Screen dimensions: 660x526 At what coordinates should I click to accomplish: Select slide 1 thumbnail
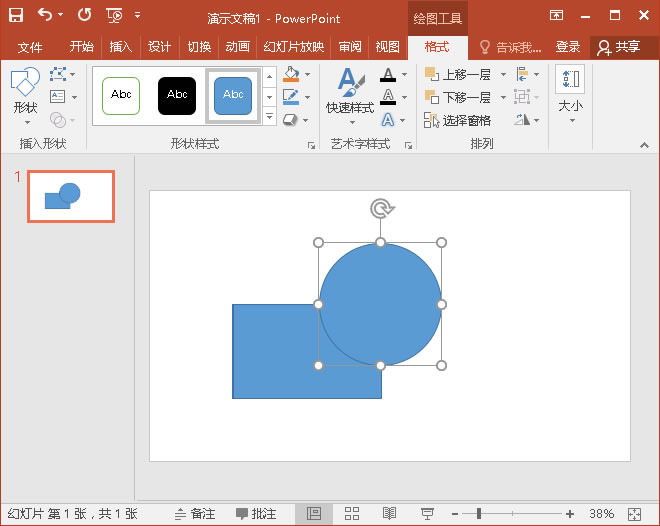[x=70, y=196]
